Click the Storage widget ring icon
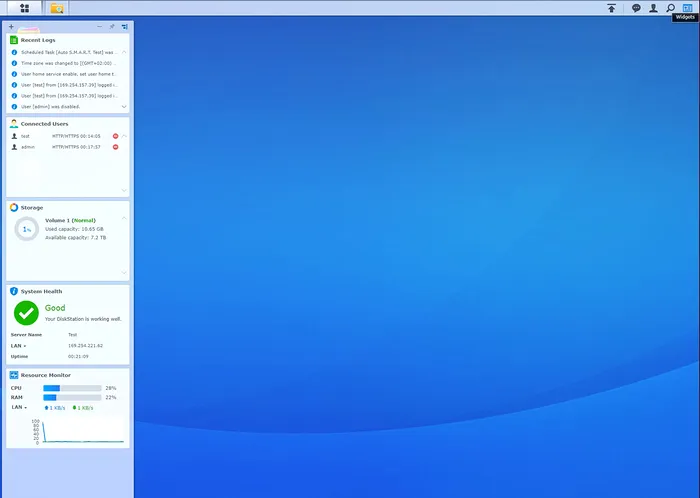The image size is (700, 498). click(x=14, y=208)
